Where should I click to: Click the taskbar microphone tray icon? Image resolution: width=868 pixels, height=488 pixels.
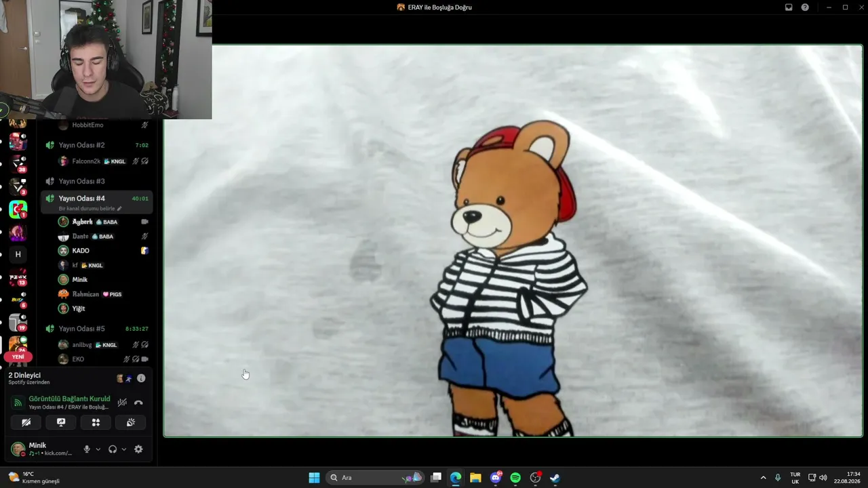778,478
